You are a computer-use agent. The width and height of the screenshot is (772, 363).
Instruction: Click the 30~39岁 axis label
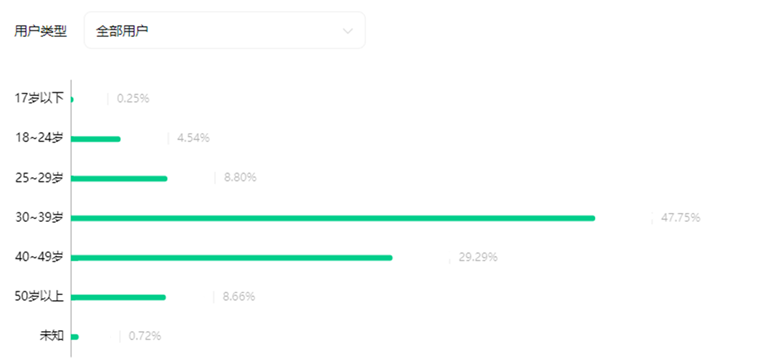tap(39, 217)
